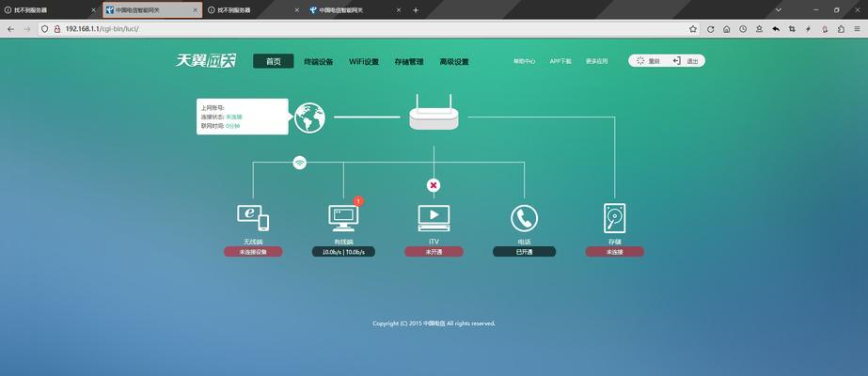Click the WiFi signal circle icon
The image size is (868, 376).
click(x=299, y=163)
